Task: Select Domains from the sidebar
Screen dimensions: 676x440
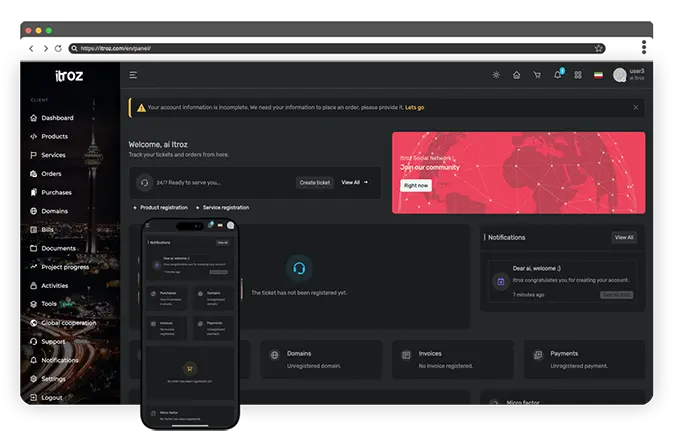Action: (x=54, y=211)
